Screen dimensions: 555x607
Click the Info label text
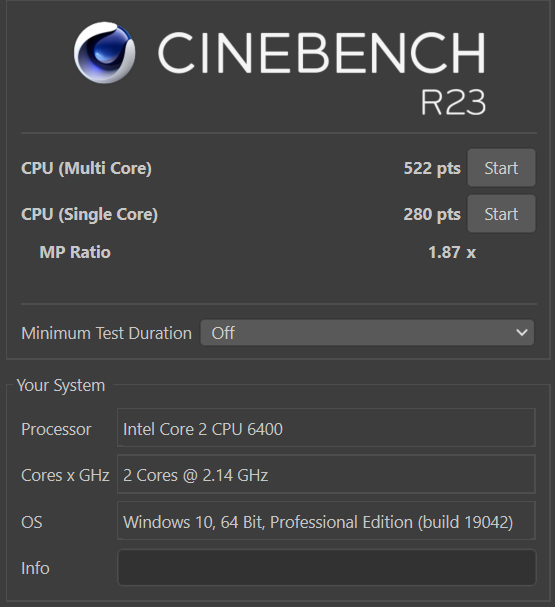35,568
